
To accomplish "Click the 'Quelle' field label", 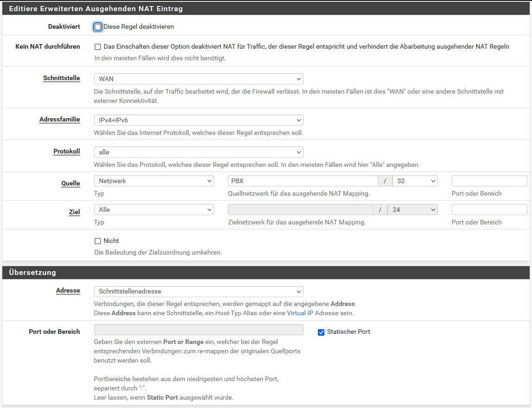I will 70,183.
